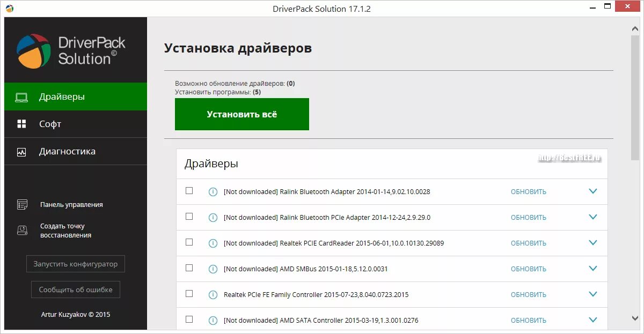Show info for Realtek PCIE CardReader driver
This screenshot has height=334, width=644.
pos(213,243)
